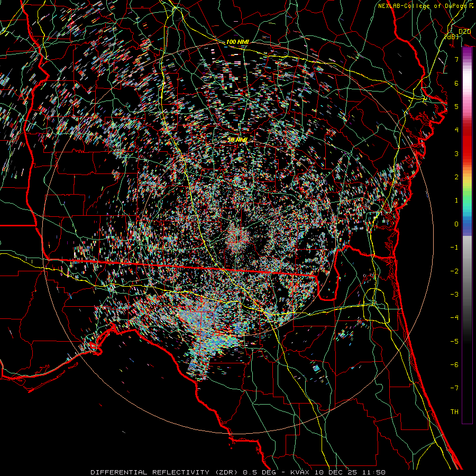Viewport: 476px width, 476px height.
Task: Click the -4 dB value on the scale
Action: 454,318
